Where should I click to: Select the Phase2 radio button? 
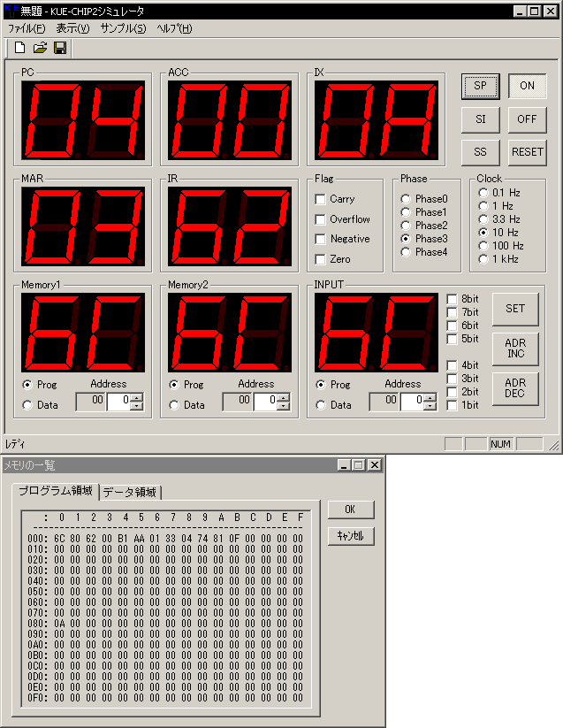[x=406, y=226]
